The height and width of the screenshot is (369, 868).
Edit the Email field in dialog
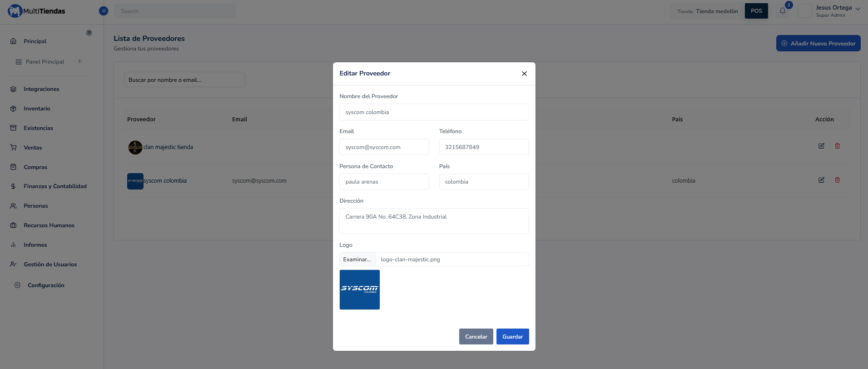click(x=384, y=147)
